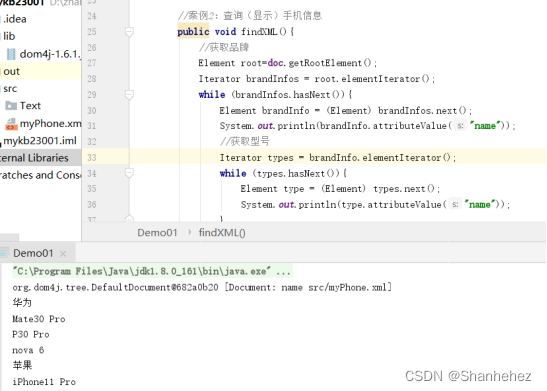Click the Text package folder icon
Viewport: 547px width, 391px height.
click(11, 106)
